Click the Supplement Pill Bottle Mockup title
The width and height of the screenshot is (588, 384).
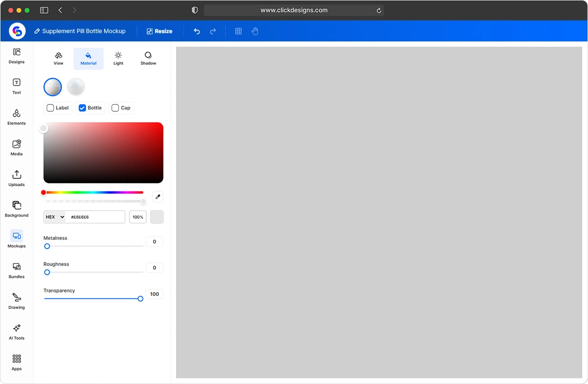tap(84, 31)
